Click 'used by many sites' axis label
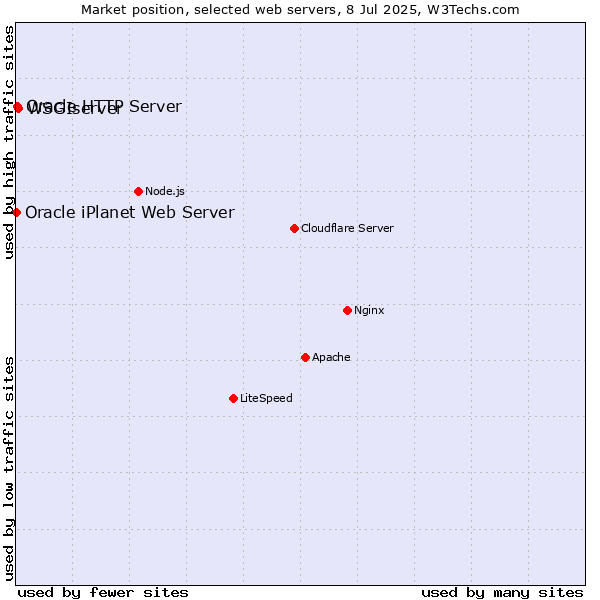 pyautogui.click(x=502, y=593)
